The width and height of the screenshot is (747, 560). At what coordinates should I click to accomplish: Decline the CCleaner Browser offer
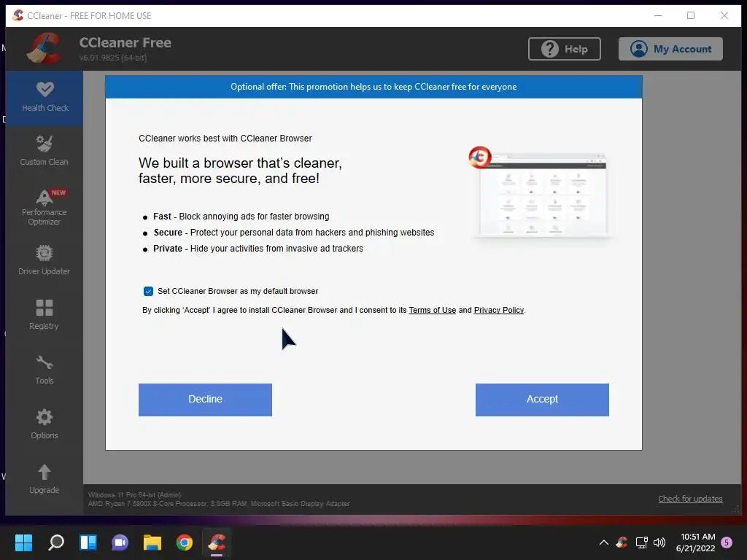[205, 400]
